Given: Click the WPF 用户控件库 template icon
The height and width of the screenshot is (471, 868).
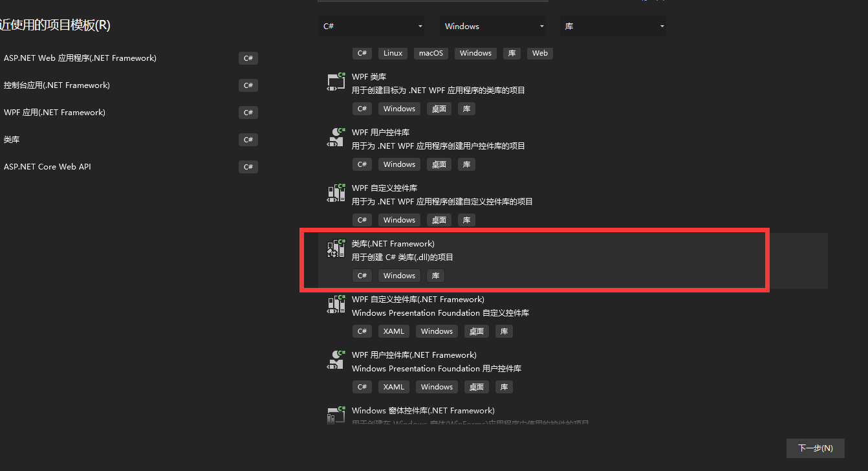Looking at the screenshot, I should pos(336,137).
